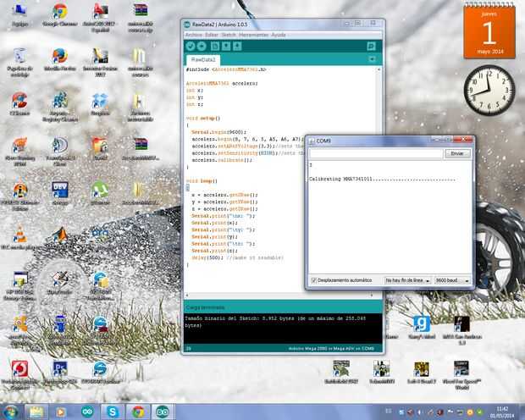Select the Garry's Mod desktop icon

pos(422,327)
